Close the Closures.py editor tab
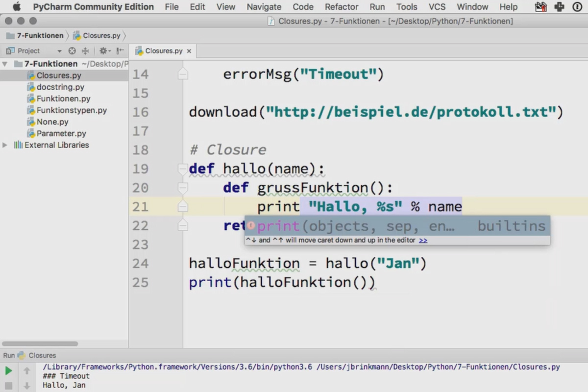The image size is (588, 392). [189, 51]
